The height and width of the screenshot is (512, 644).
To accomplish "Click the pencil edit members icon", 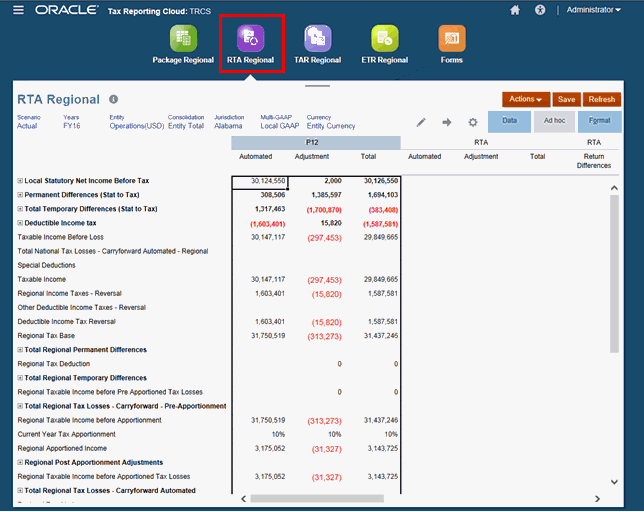I will coord(421,122).
